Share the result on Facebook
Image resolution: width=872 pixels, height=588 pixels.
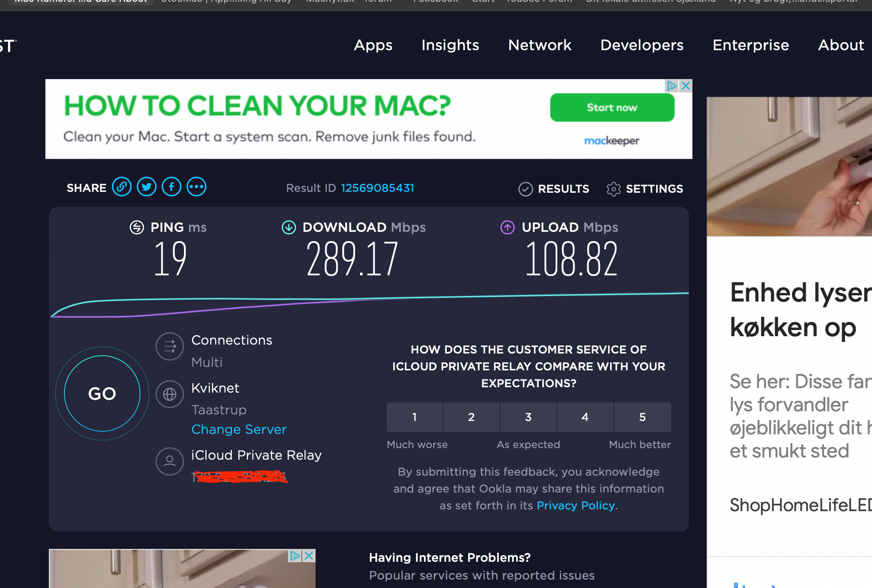pos(172,187)
